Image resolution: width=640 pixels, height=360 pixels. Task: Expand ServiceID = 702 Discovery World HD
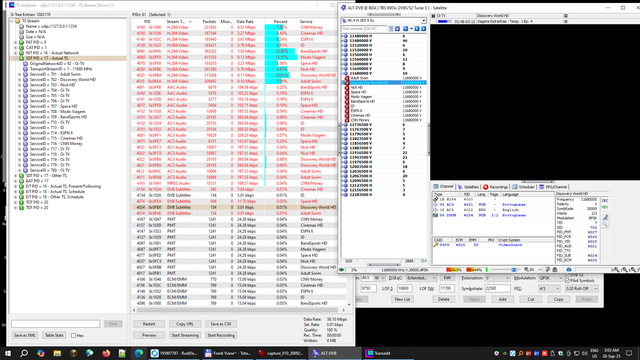(x=19, y=80)
